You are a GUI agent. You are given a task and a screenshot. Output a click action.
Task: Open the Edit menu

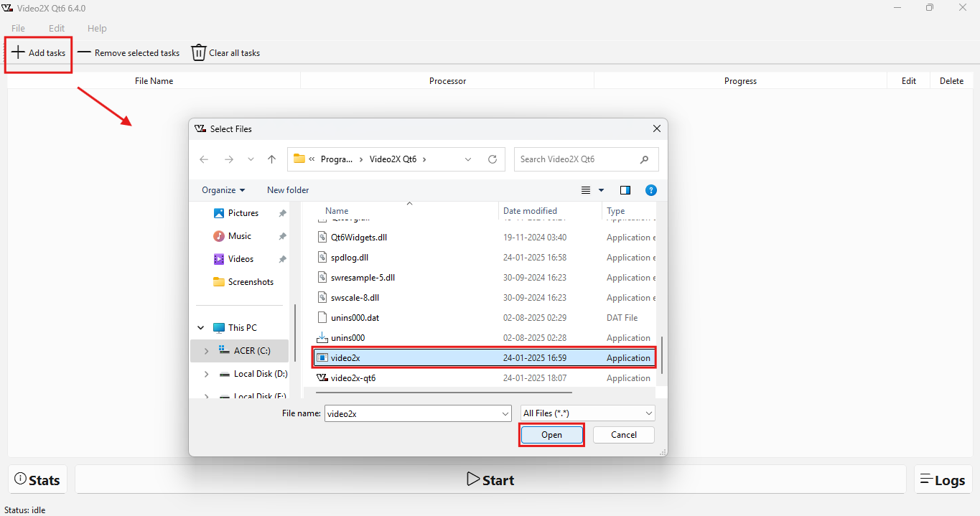(x=57, y=28)
